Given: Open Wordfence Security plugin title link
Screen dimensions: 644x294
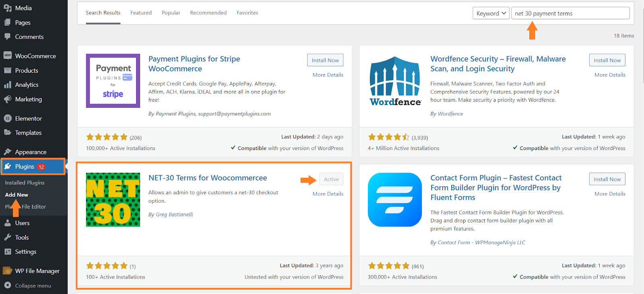Looking at the screenshot, I should [498, 64].
